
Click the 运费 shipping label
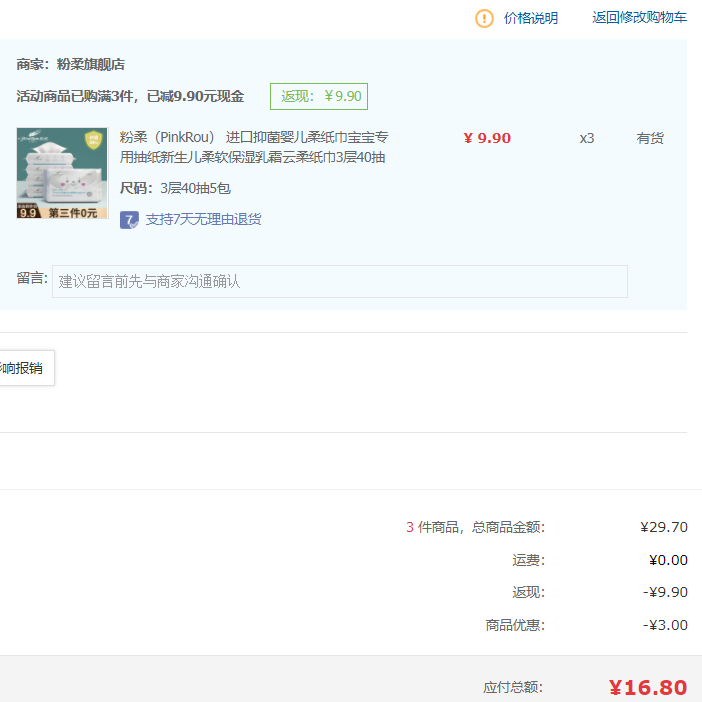tap(528, 560)
